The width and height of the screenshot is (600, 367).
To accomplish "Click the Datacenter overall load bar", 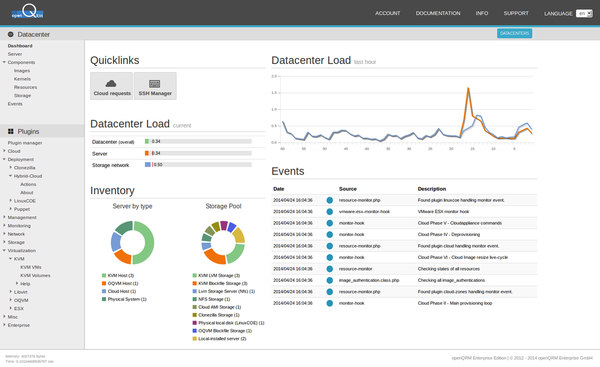I will coord(198,141).
